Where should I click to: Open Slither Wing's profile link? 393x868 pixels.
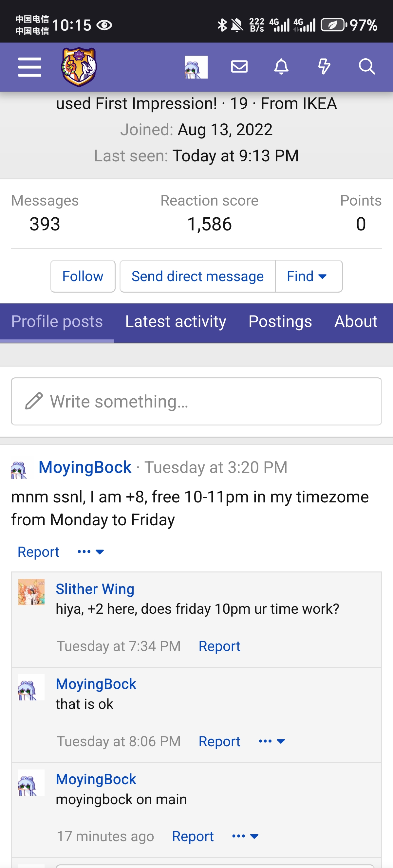coord(95,589)
